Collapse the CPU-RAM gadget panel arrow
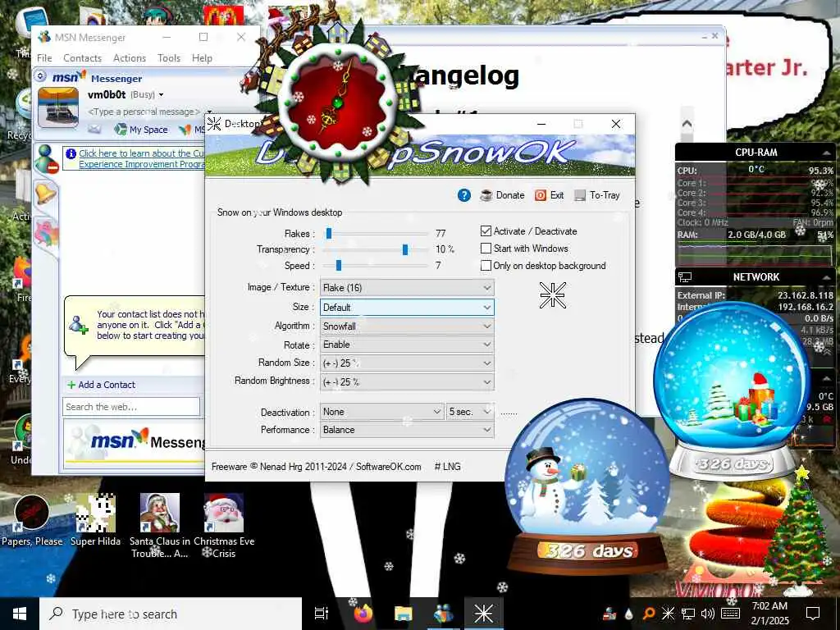This screenshot has height=630, width=840. click(x=825, y=153)
